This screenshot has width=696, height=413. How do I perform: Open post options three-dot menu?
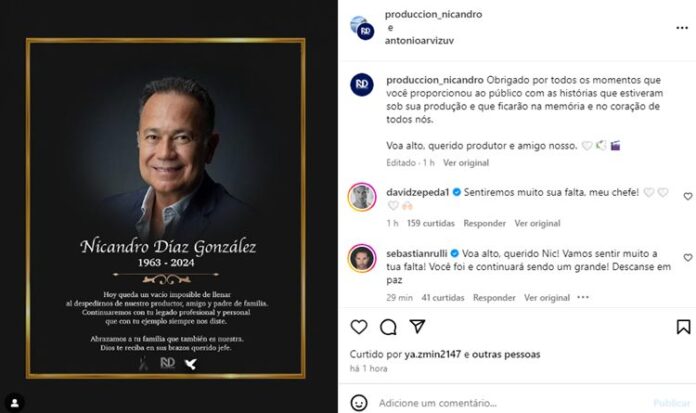click(682, 28)
